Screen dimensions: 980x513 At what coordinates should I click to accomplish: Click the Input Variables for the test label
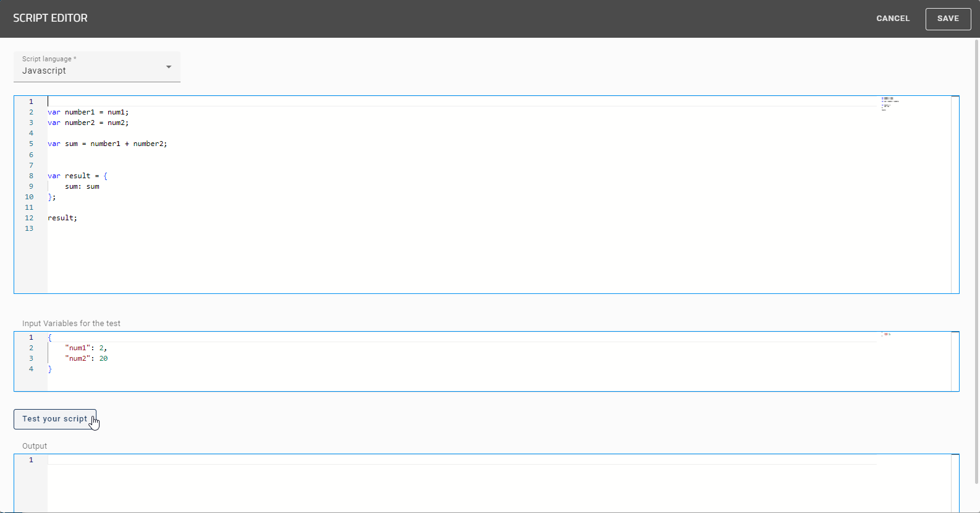[x=70, y=323]
